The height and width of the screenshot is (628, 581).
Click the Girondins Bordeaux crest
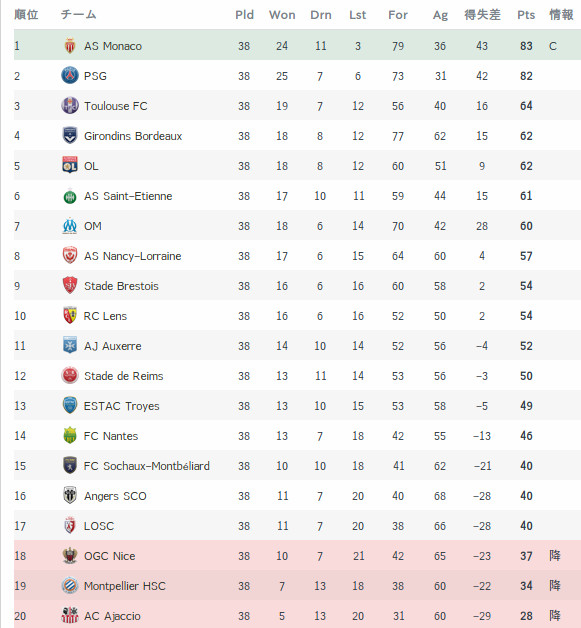tap(70, 135)
